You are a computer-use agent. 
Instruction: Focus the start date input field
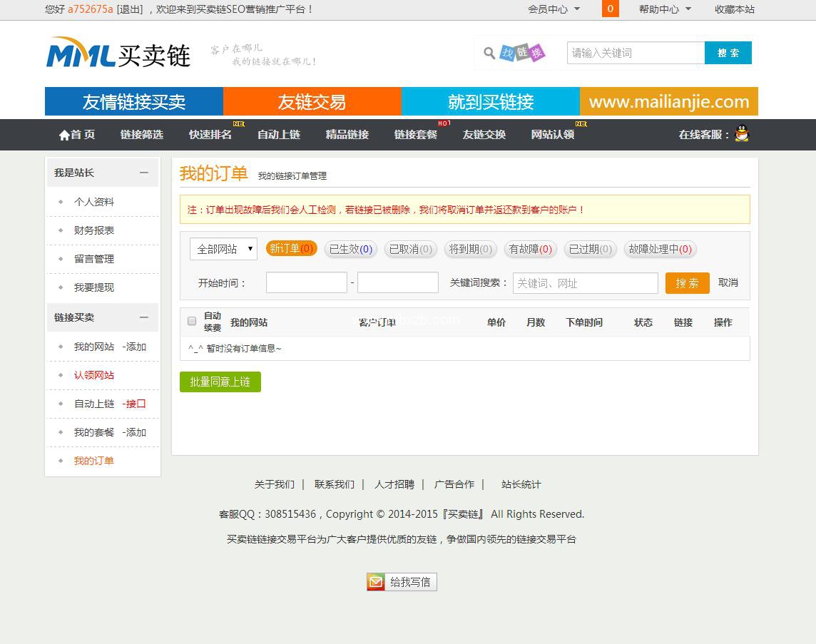tap(307, 282)
